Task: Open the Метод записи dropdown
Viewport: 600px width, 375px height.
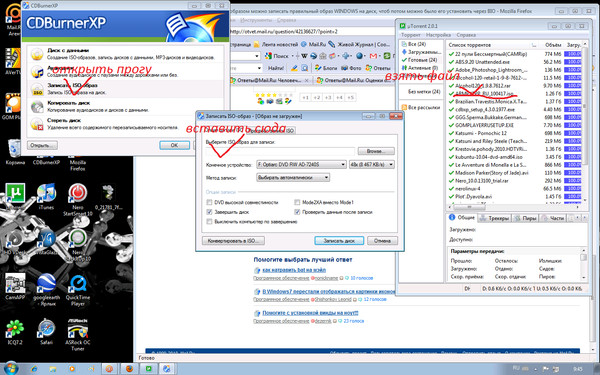Action: tap(293, 178)
